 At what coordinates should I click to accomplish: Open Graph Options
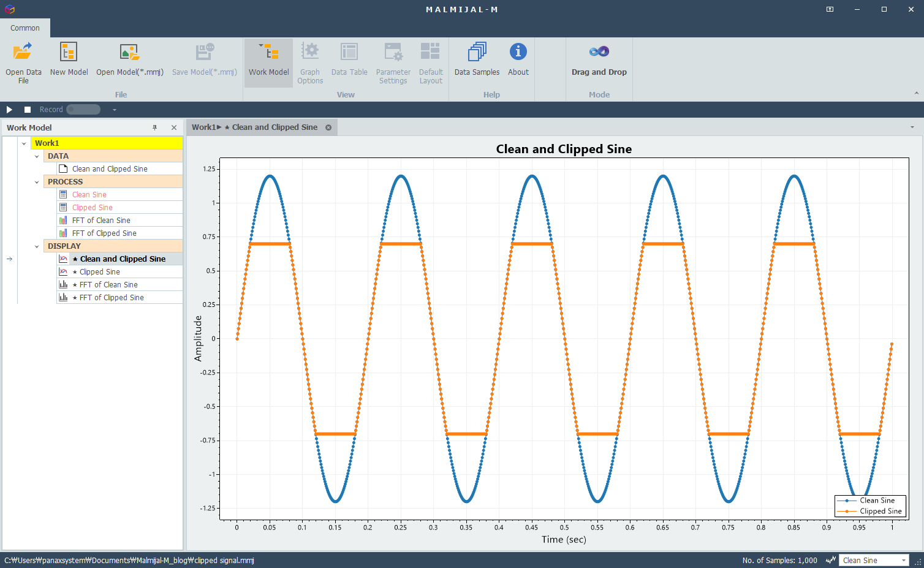coord(310,62)
